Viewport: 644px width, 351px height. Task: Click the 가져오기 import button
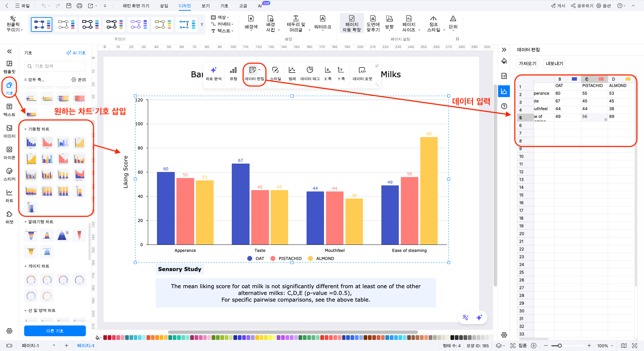point(528,63)
